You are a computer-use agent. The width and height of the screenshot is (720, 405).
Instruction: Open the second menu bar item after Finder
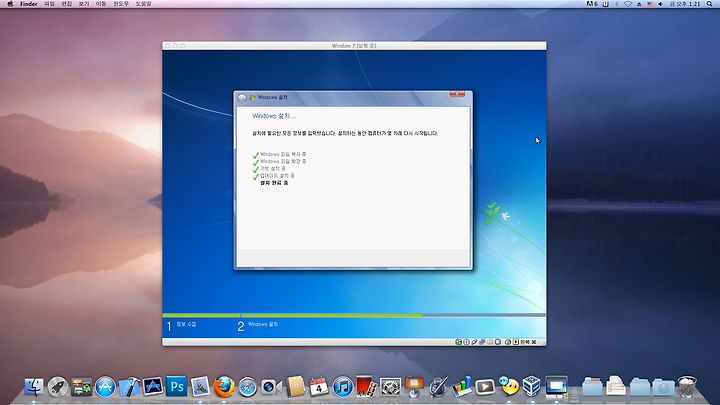tap(67, 4)
